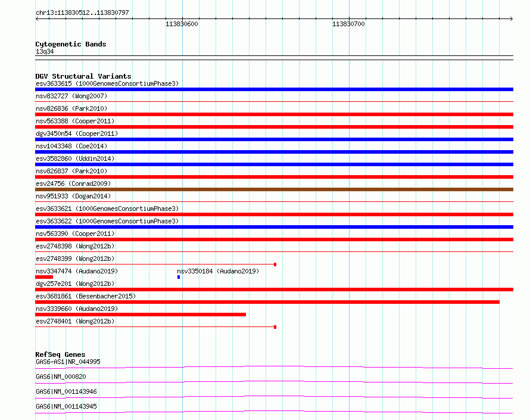Click esv2748399 (Wong2012b) label

[75, 259]
